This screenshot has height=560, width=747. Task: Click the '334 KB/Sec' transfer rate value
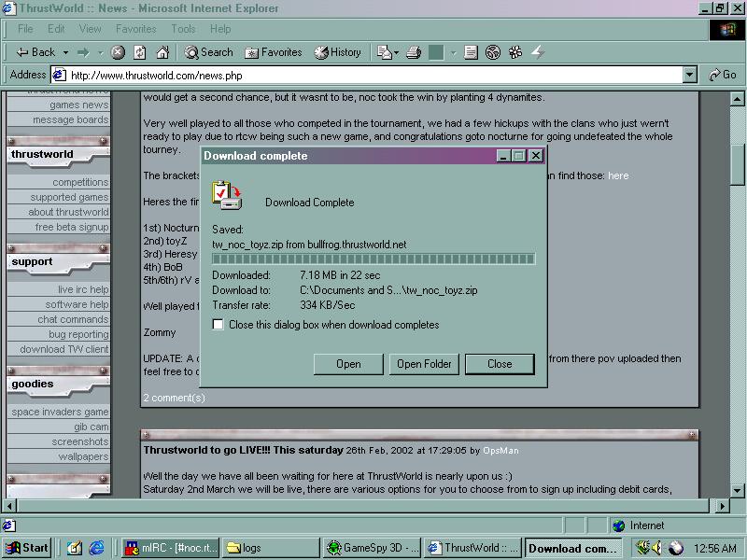328,305
